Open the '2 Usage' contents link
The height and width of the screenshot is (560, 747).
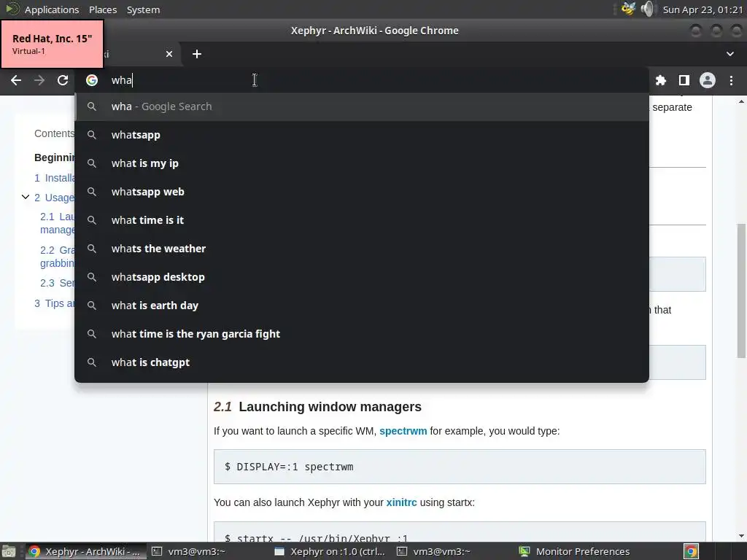pyautogui.click(x=54, y=198)
